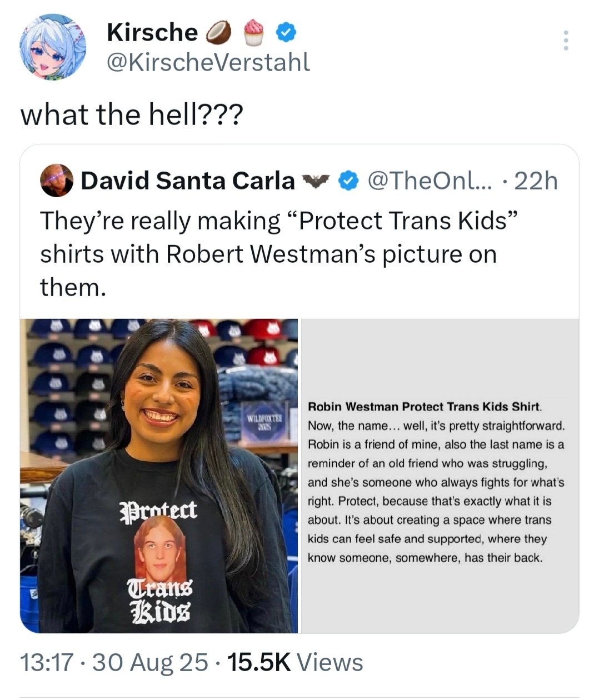Open the woman in shirt photo
Image resolution: width=599 pixels, height=700 pixels.
[x=159, y=476]
